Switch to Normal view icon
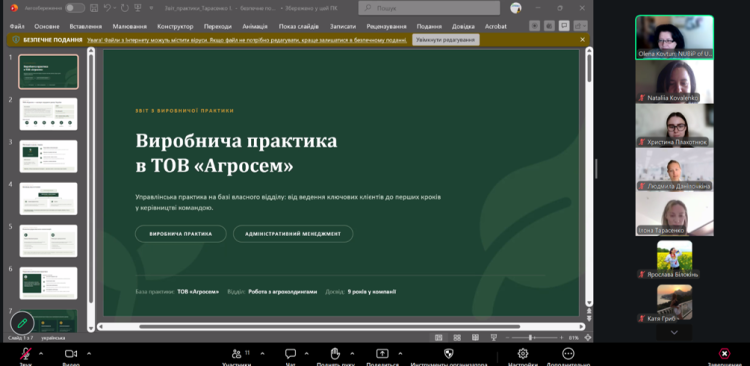Screen dimensions: 750x366 click(439, 338)
